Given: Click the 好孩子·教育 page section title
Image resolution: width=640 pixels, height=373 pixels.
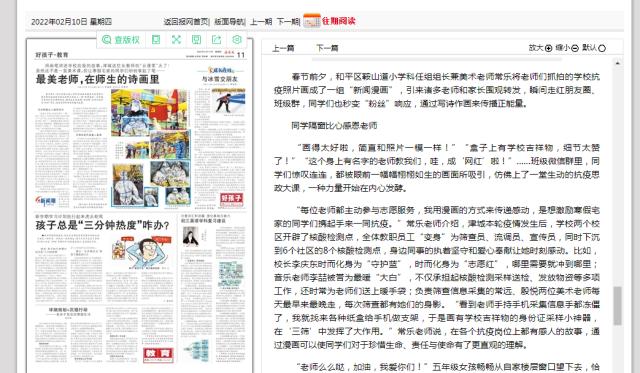Looking at the screenshot, I should [x=52, y=55].
